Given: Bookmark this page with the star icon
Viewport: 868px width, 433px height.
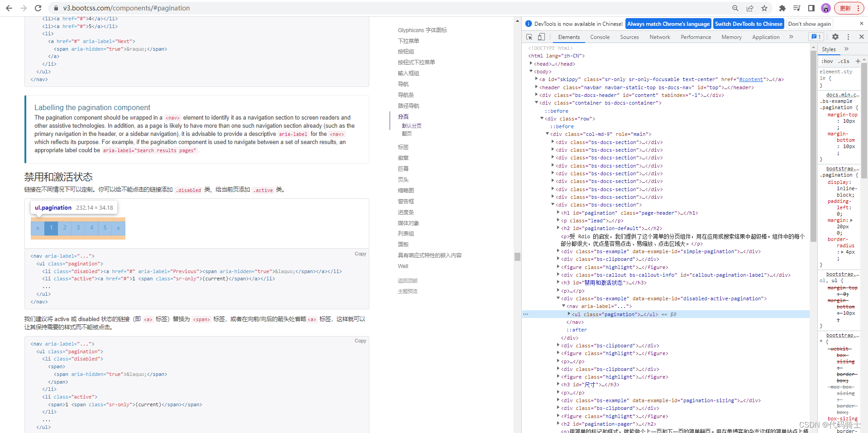Looking at the screenshot, I should (765, 8).
